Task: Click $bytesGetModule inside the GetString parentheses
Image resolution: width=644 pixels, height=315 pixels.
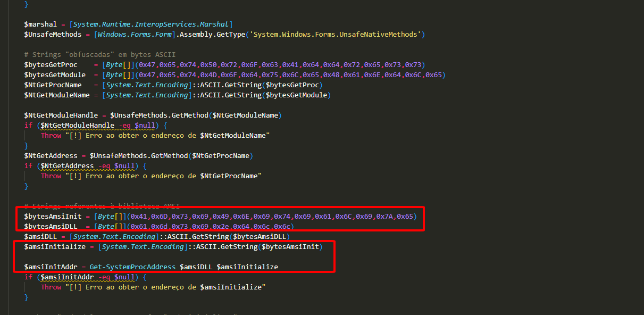Action: pyautogui.click(x=296, y=95)
